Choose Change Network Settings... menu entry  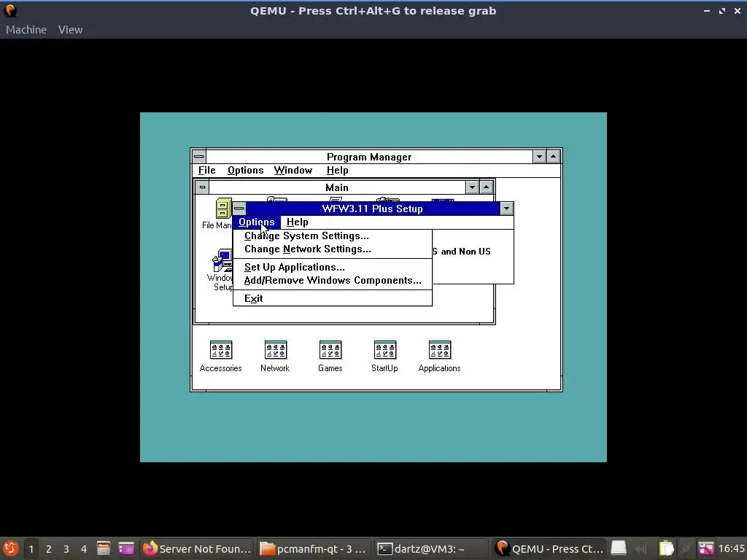pos(333,249)
